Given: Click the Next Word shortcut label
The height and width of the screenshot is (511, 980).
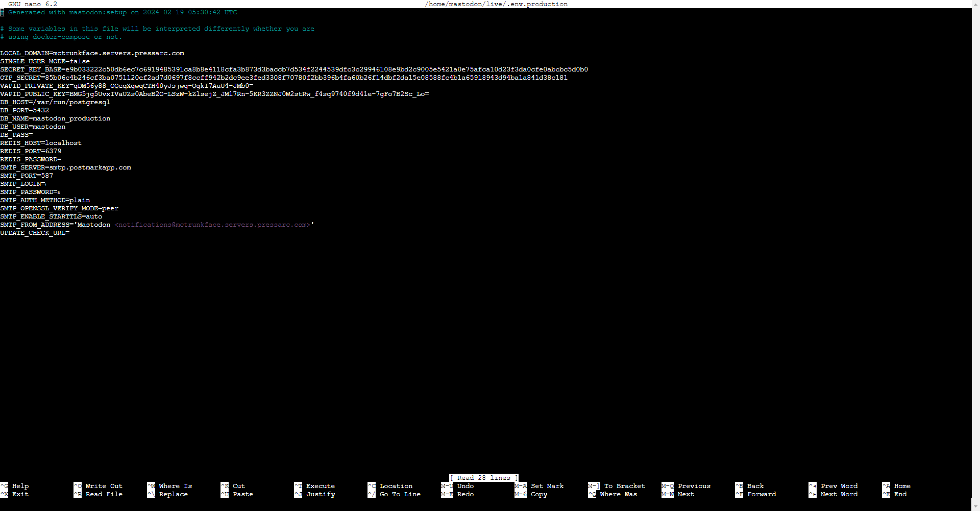Looking at the screenshot, I should coord(839,494).
